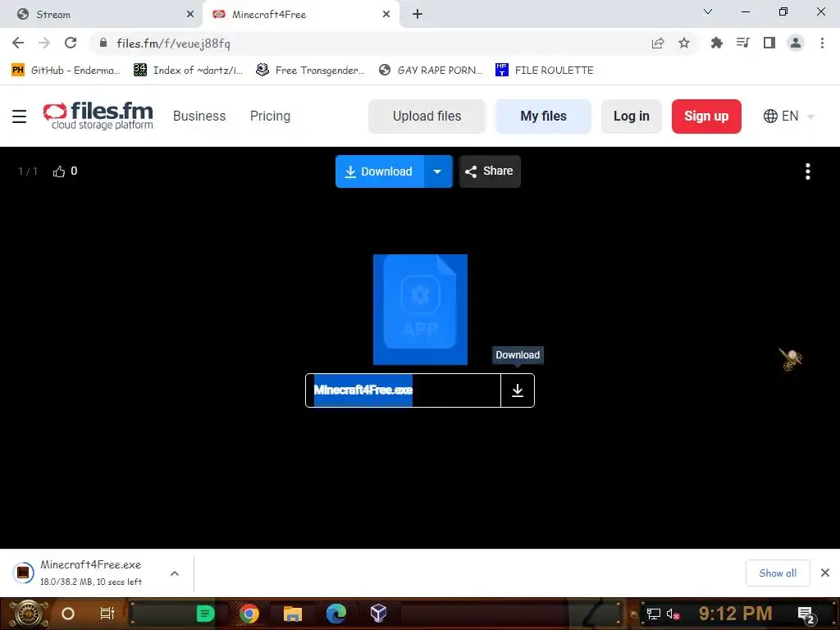Bookmark this page with the star icon
The height and width of the screenshot is (630, 840).
coord(683,43)
